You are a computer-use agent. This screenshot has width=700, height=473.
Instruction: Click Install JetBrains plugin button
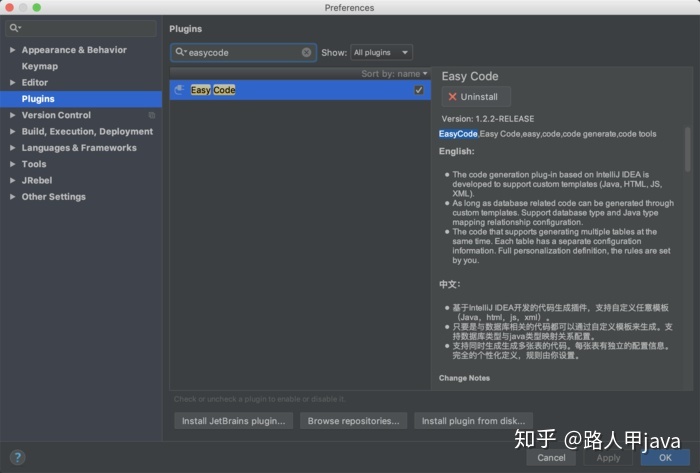coord(233,421)
